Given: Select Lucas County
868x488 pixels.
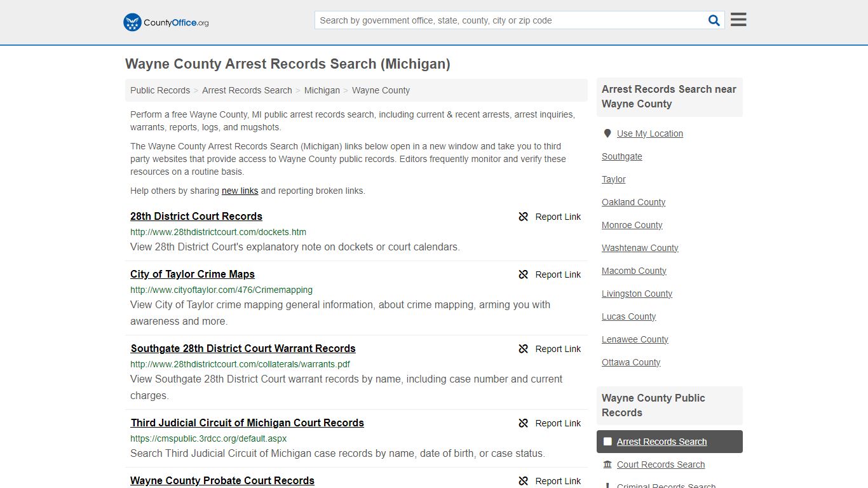Looking at the screenshot, I should [x=629, y=316].
